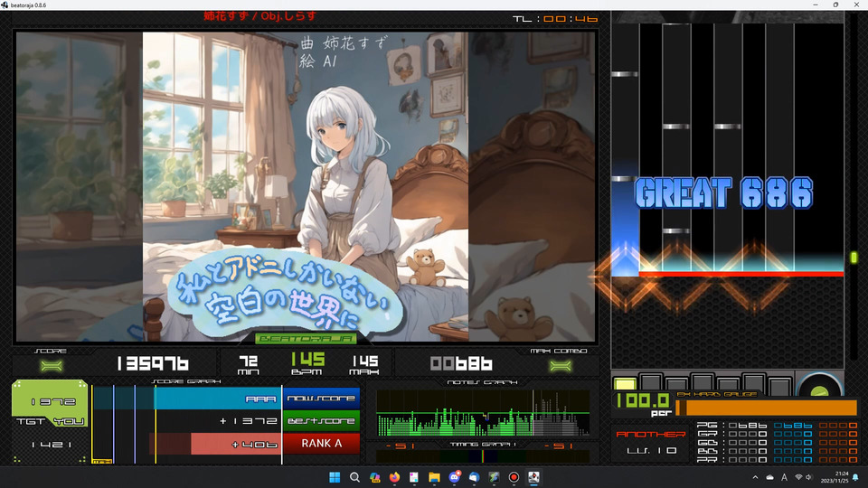Click the green arrow icon beside MAX COMBO
The image size is (868, 488).
(x=561, y=366)
